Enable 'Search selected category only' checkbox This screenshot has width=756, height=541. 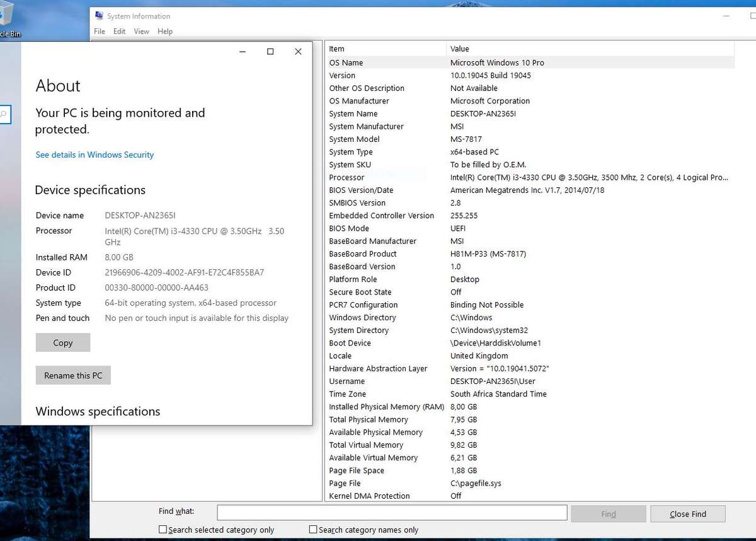click(x=163, y=530)
